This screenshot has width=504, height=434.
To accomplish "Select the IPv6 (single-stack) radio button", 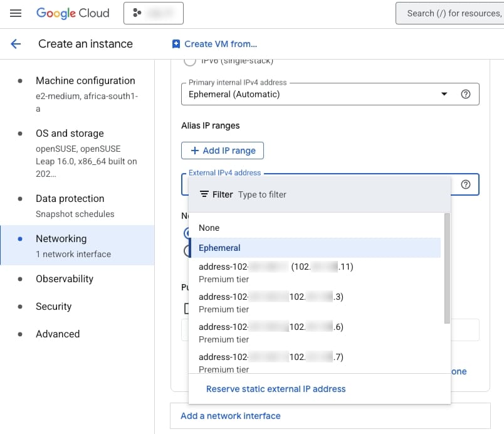I will pyautogui.click(x=189, y=61).
